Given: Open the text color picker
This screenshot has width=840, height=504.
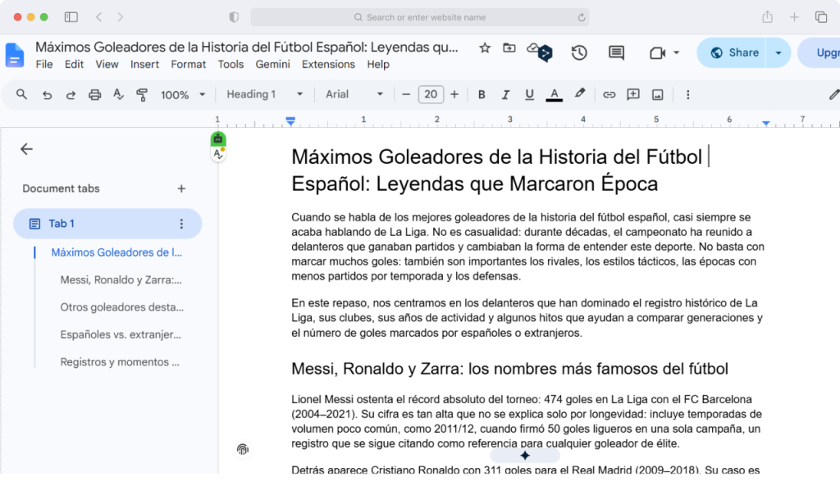Looking at the screenshot, I should [x=554, y=95].
